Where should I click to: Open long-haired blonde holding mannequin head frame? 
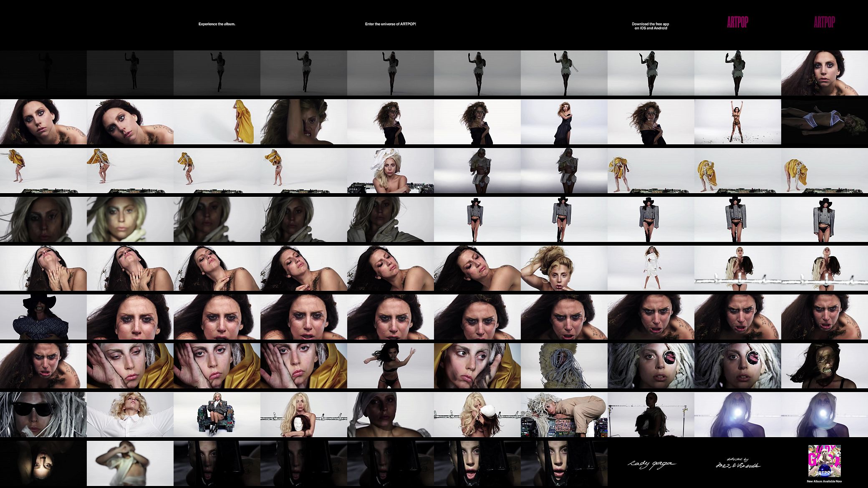pos(304,415)
